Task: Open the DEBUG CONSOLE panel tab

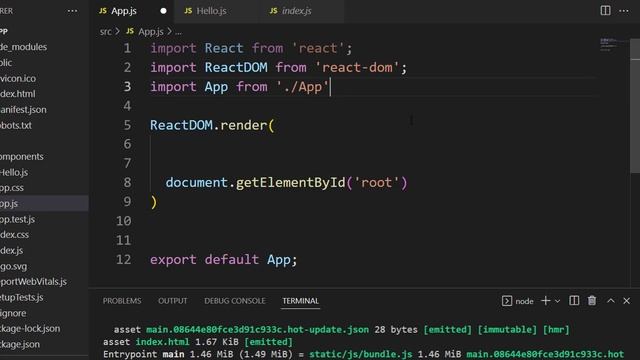Action: coord(235,301)
